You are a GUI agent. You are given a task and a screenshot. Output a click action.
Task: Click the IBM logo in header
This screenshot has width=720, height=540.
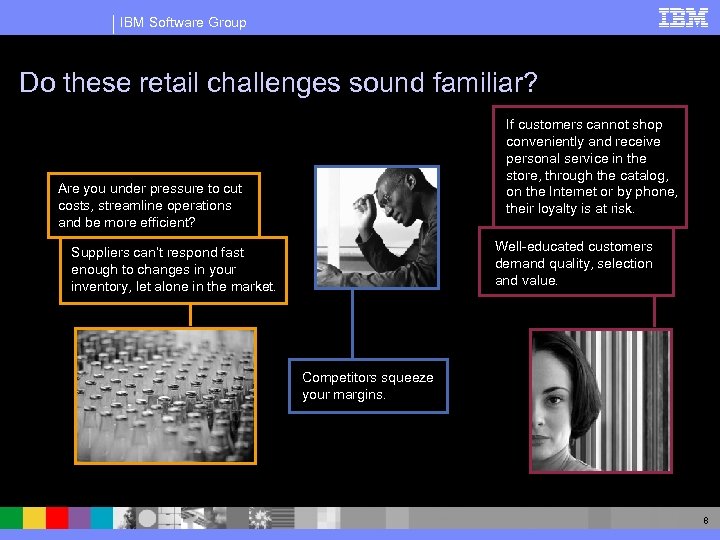tap(683, 18)
